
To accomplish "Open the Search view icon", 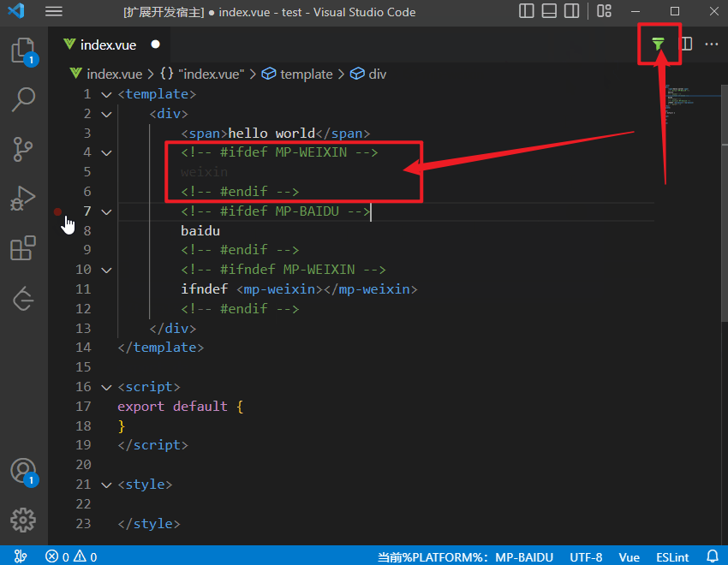I will pos(23,99).
